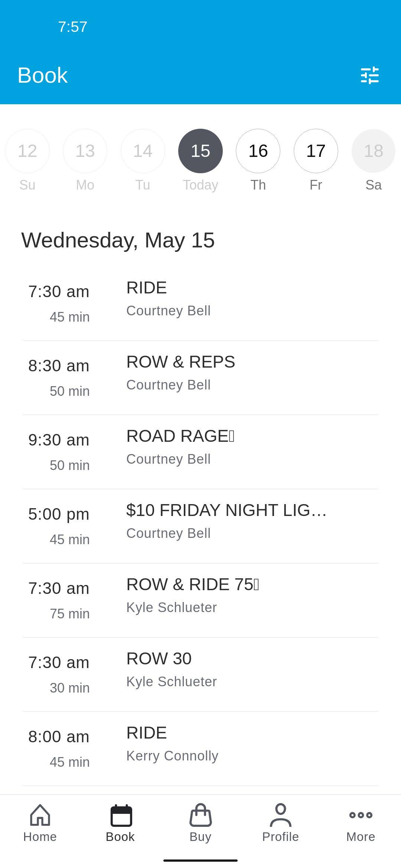Choose Today 15 in date strip
This screenshot has width=401, height=868.
[200, 151]
